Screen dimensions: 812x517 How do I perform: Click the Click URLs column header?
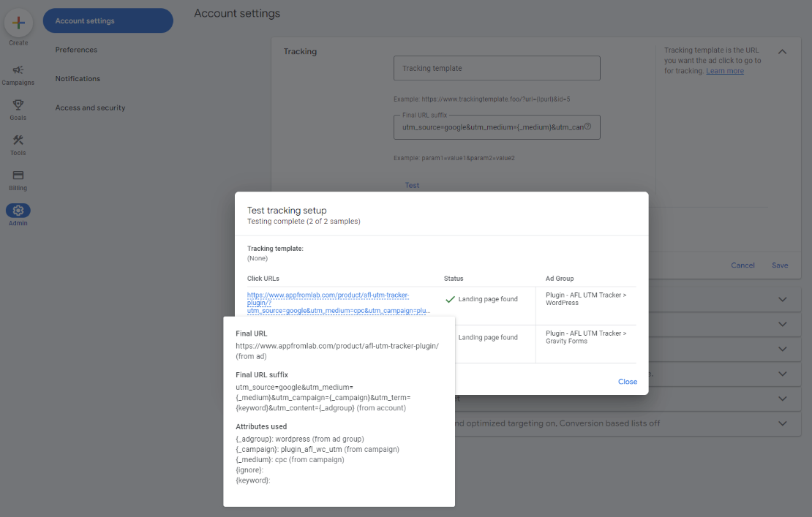[x=263, y=279]
